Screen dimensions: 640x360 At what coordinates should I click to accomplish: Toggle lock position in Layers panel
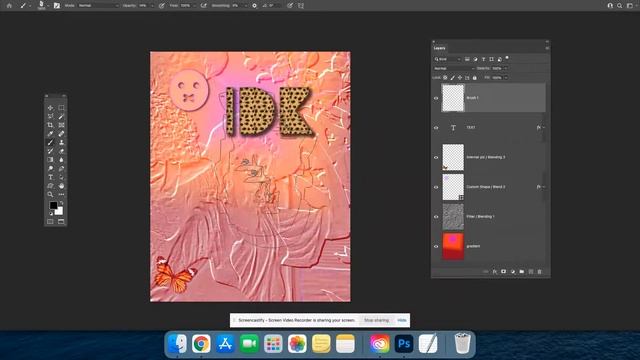pos(460,78)
